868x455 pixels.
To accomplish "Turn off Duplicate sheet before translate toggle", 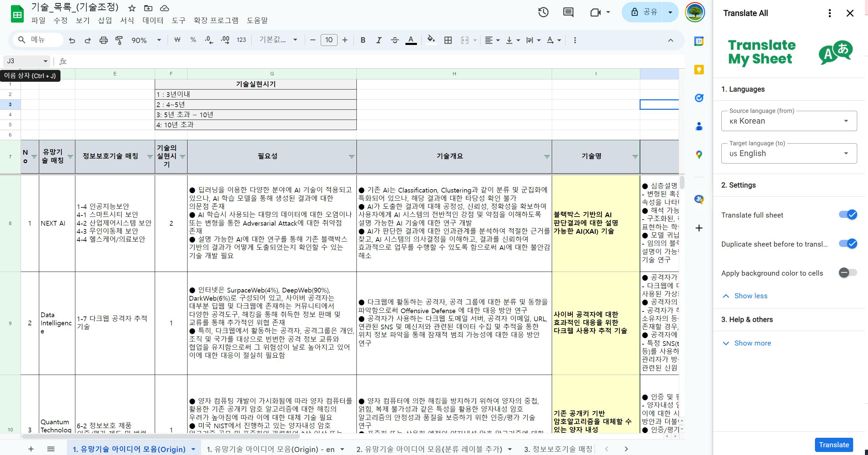I will (847, 244).
